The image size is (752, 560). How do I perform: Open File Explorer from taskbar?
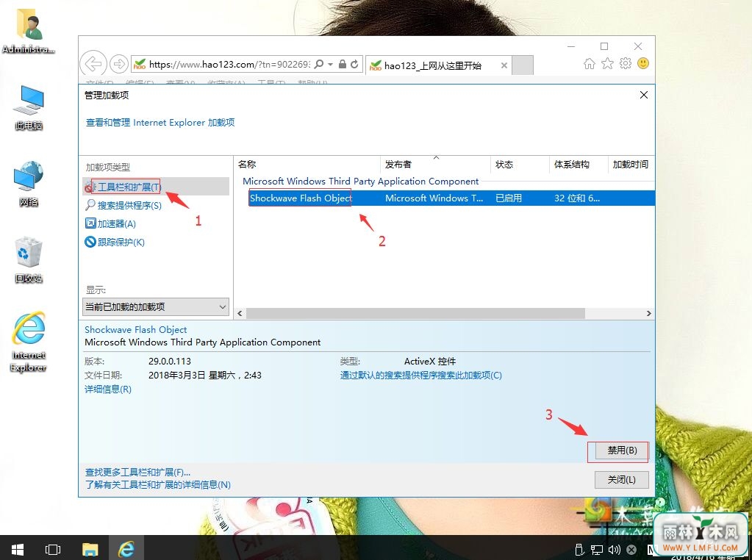pos(90,550)
